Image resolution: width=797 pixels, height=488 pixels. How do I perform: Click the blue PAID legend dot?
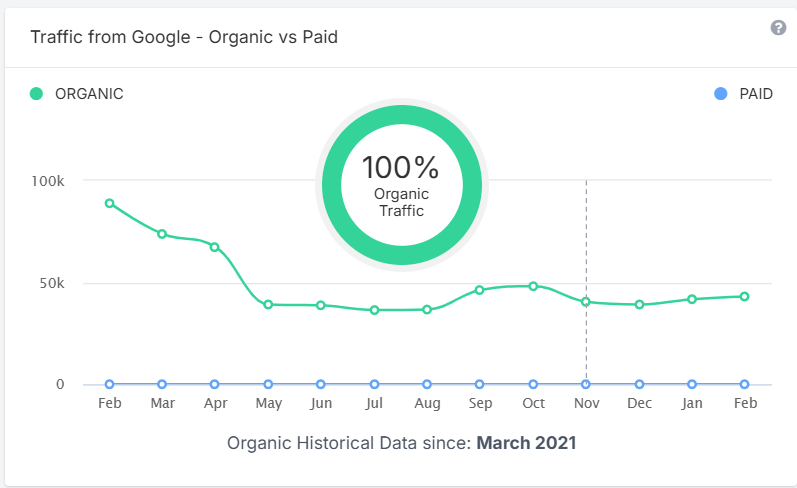pyautogui.click(x=720, y=94)
